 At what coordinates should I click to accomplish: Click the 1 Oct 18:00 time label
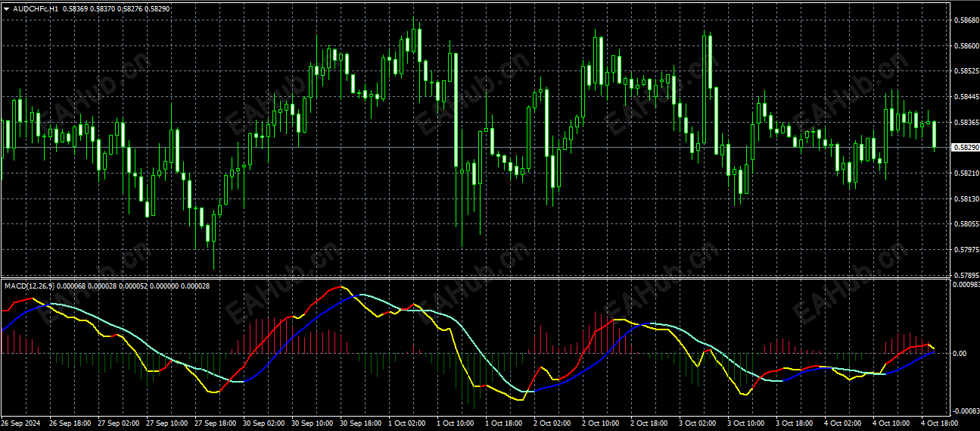(x=503, y=423)
